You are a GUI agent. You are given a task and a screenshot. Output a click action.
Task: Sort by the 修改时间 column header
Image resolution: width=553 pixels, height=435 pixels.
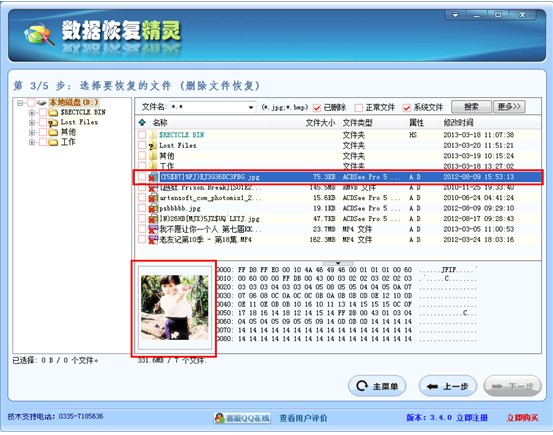(458, 122)
